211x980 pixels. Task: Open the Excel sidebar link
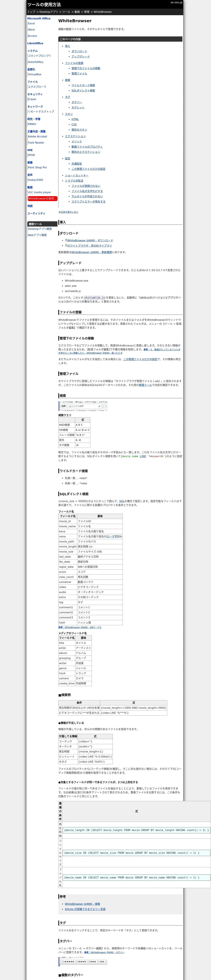point(31,24)
